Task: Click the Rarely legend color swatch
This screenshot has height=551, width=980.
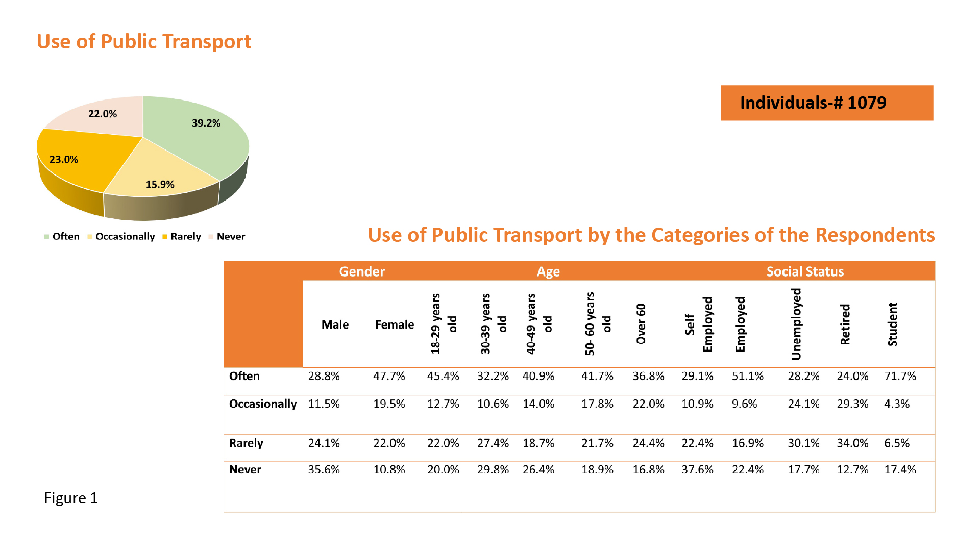Action: [165, 237]
